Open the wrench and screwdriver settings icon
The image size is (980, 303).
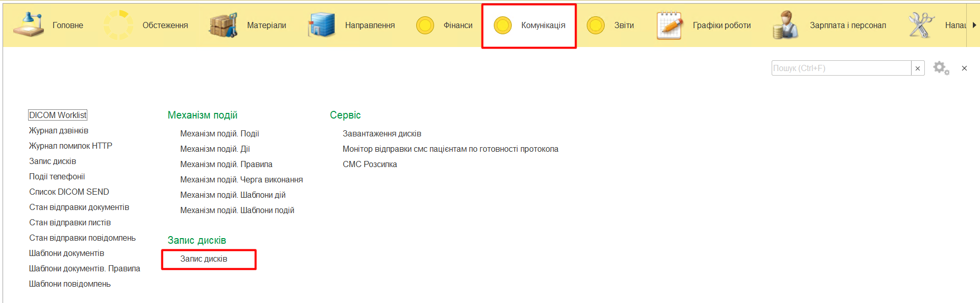921,25
